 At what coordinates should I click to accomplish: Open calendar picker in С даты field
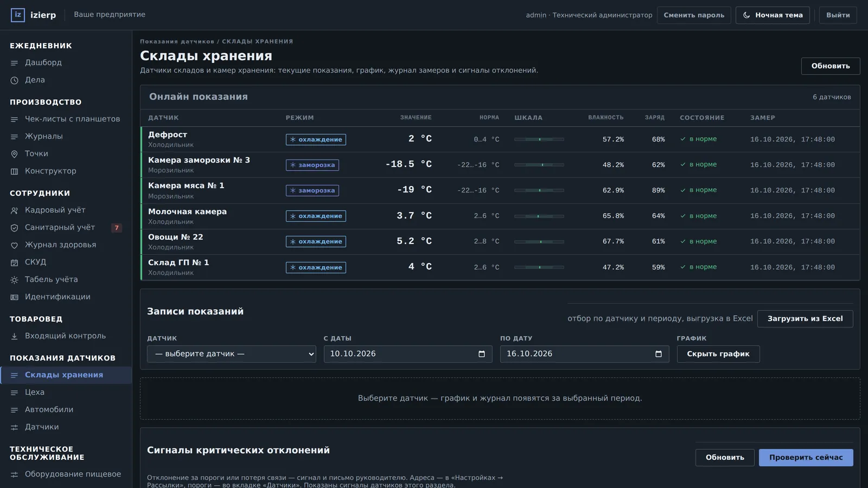click(x=482, y=354)
